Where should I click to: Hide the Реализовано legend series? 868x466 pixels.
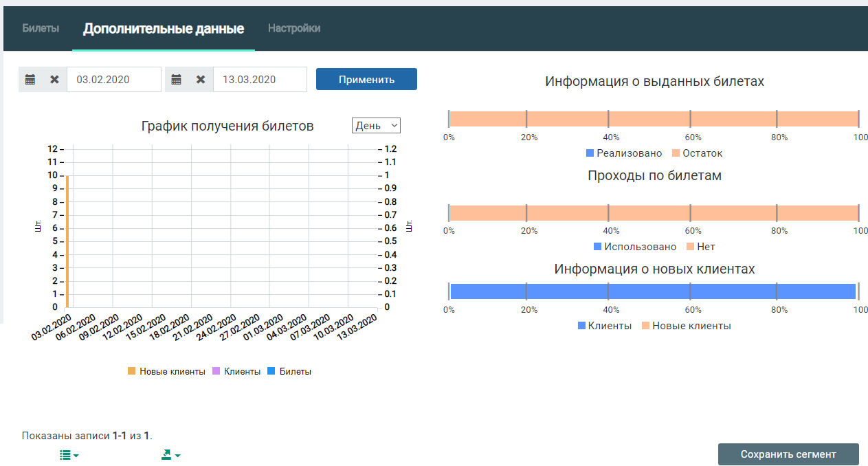623,153
